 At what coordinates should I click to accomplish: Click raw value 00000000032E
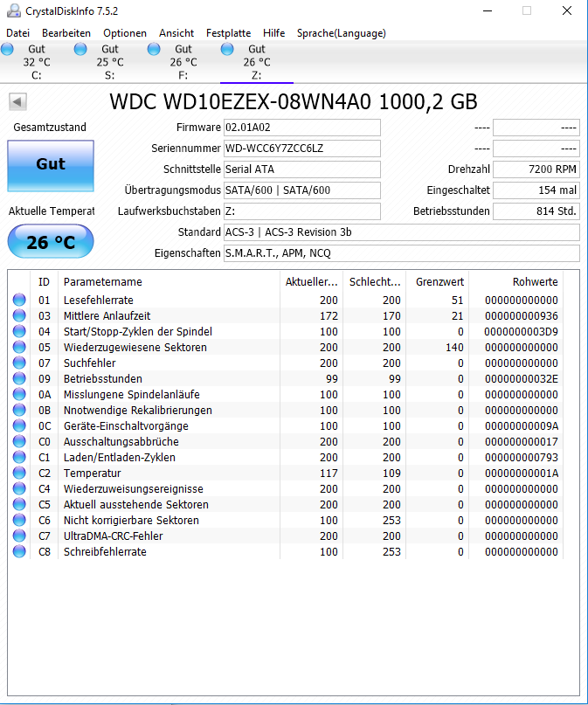(x=521, y=378)
